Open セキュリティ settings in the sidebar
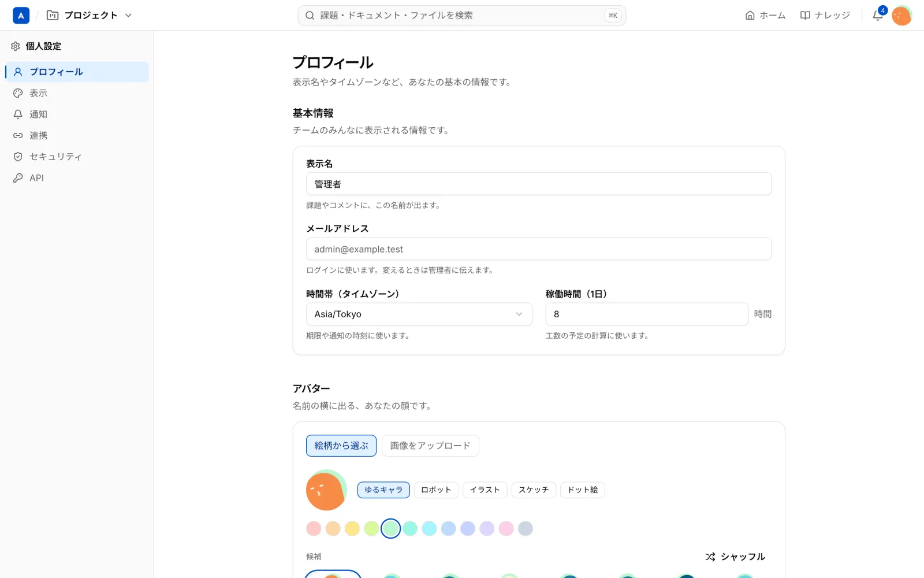 point(77,157)
